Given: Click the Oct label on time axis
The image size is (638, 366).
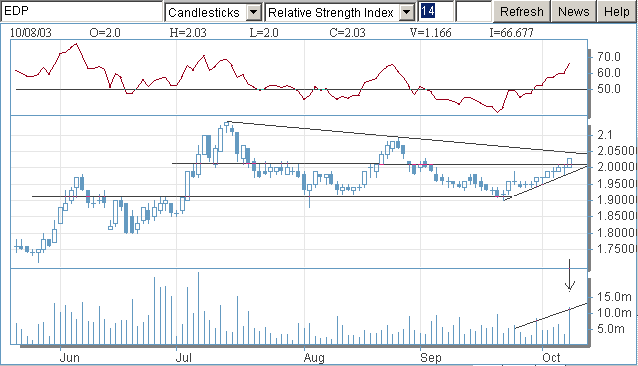Looking at the screenshot, I should [x=551, y=358].
